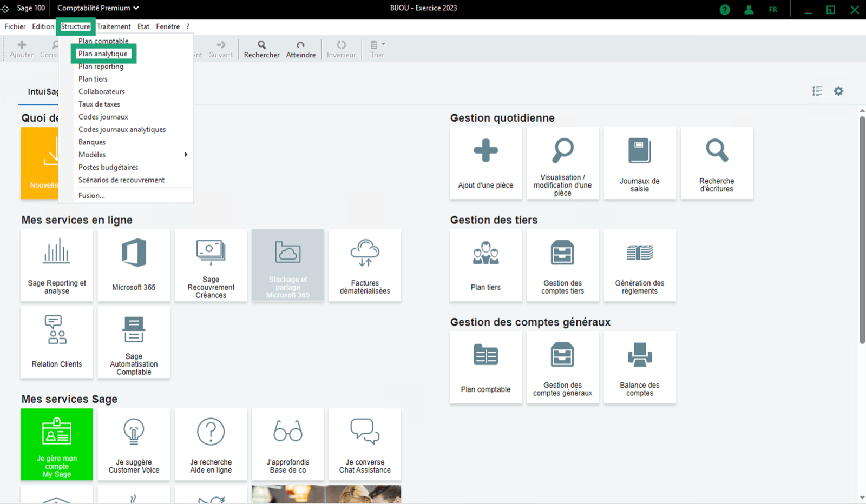Viewport: 866px width, 504px height.
Task: Open the dashboard settings gear
Action: pyautogui.click(x=838, y=91)
